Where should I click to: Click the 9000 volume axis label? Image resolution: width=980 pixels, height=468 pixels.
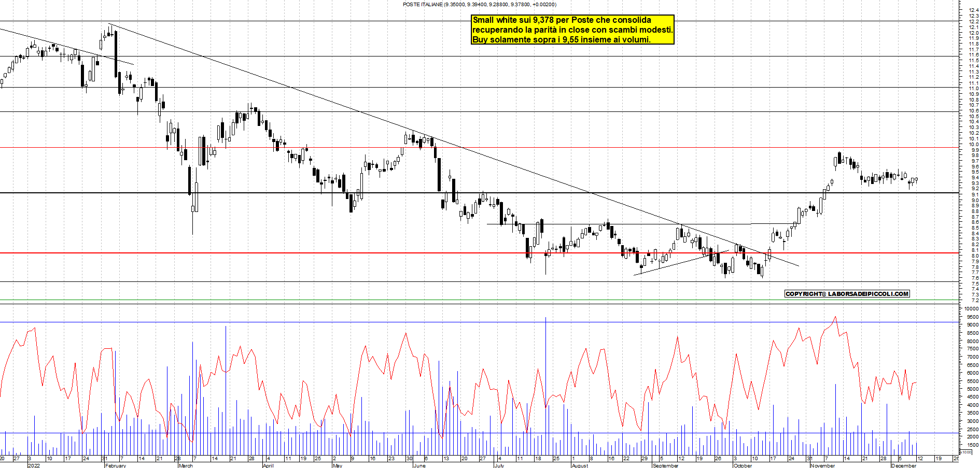coord(973,325)
